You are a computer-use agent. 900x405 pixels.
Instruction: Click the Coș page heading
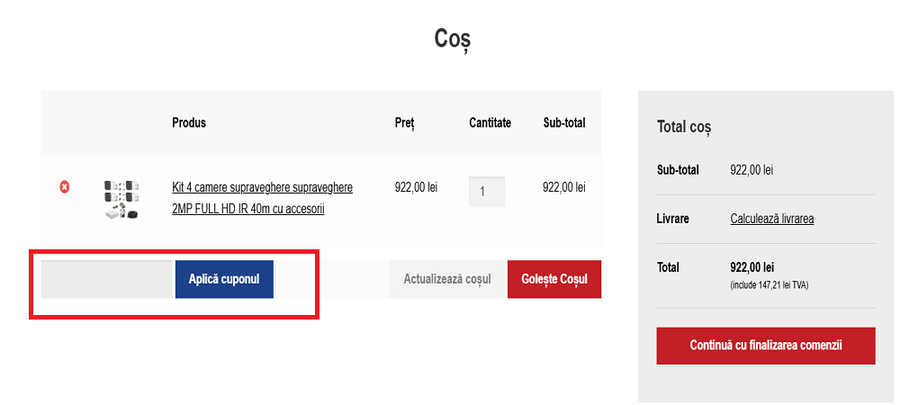click(452, 39)
